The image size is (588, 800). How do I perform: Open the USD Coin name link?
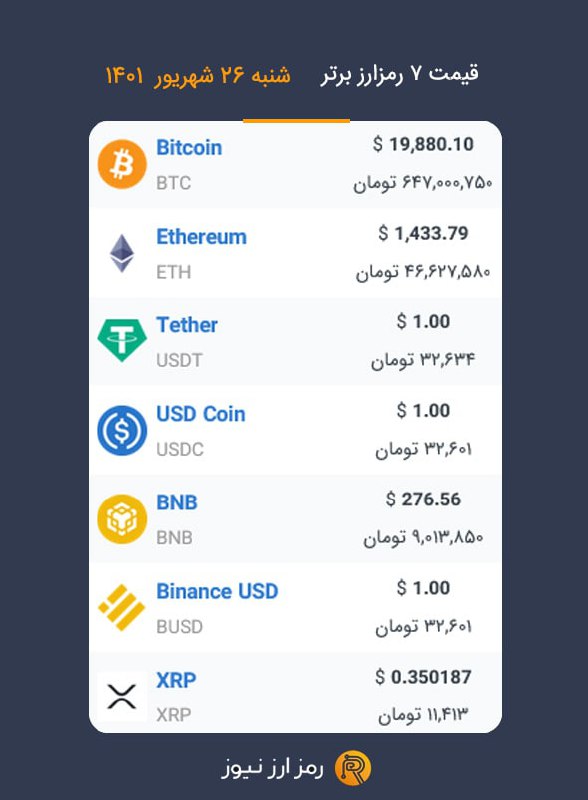[201, 414]
